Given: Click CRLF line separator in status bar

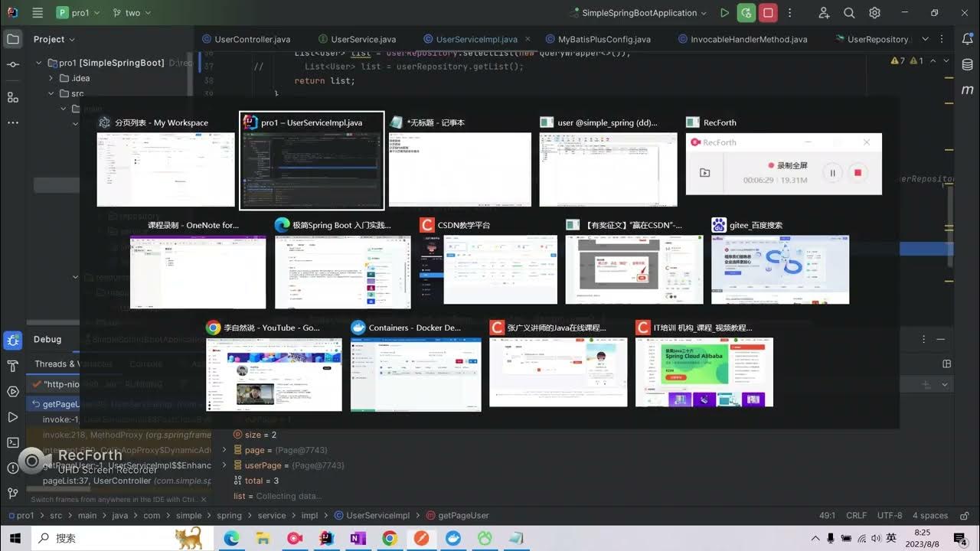Looking at the screenshot, I should click(x=856, y=516).
